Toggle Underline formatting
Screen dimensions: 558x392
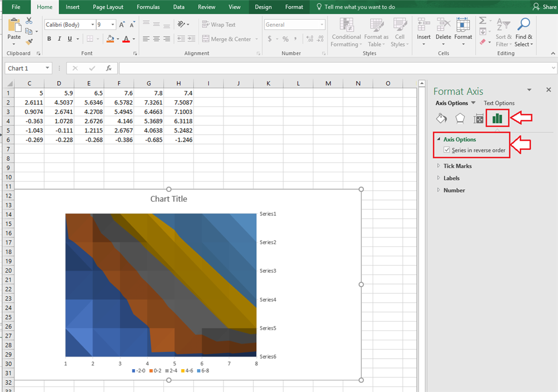(x=70, y=39)
